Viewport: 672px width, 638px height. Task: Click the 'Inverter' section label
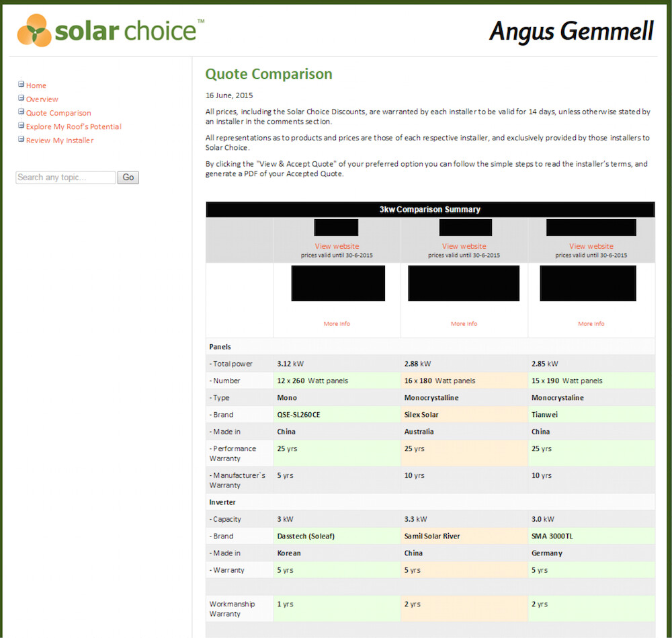pos(222,502)
